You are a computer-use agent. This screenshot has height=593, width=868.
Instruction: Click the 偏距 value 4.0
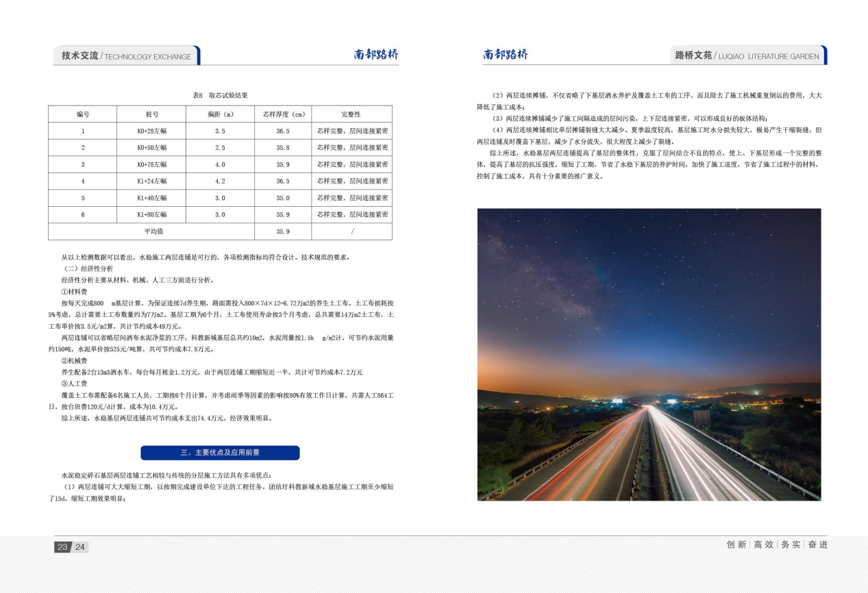tap(220, 164)
